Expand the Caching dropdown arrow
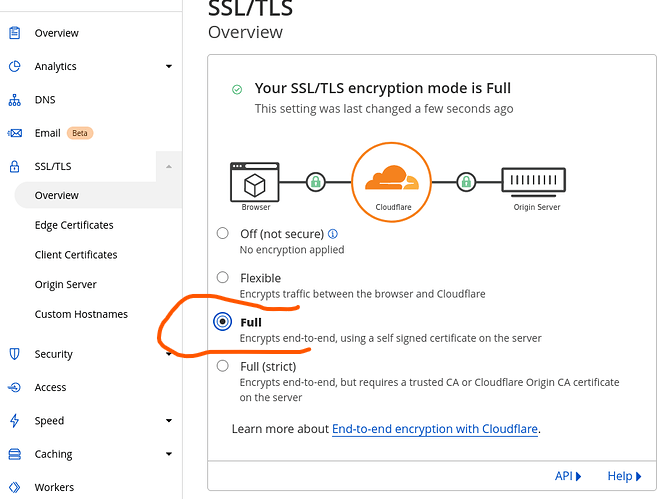Image resolution: width=659 pixels, height=499 pixels. 169,454
